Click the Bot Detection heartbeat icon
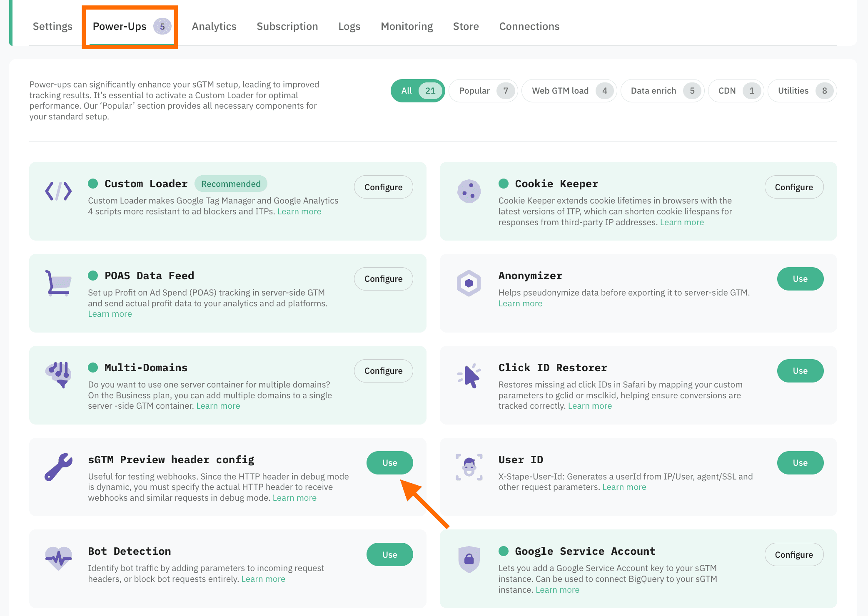 (58, 558)
